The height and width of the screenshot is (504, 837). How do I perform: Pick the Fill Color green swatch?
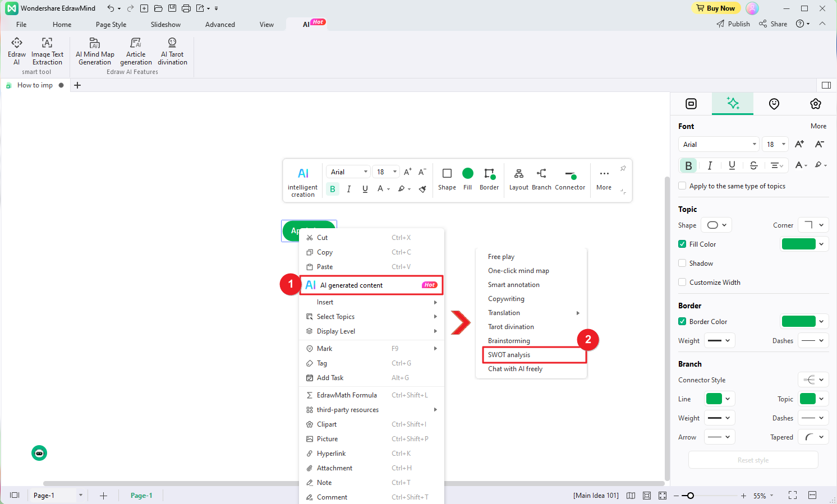click(x=798, y=244)
